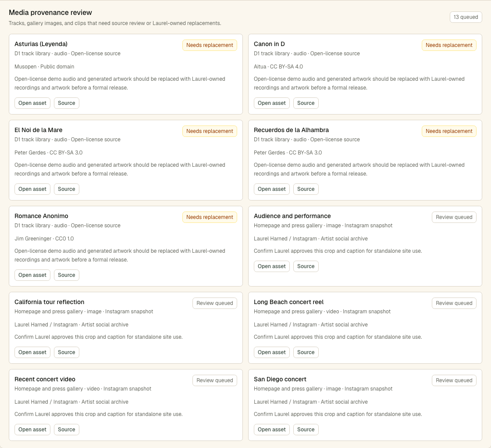Image resolution: width=491 pixels, height=448 pixels.
Task: Open asset for Canon in D
Action: [271, 103]
